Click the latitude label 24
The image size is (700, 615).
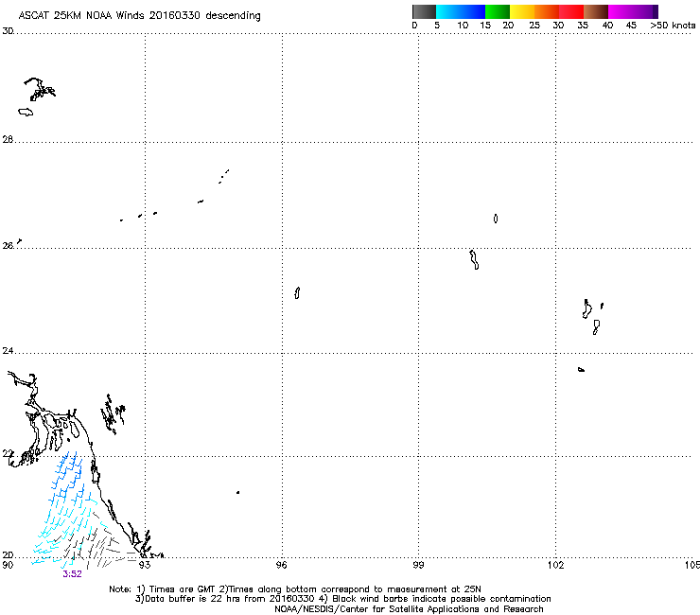tap(8, 351)
